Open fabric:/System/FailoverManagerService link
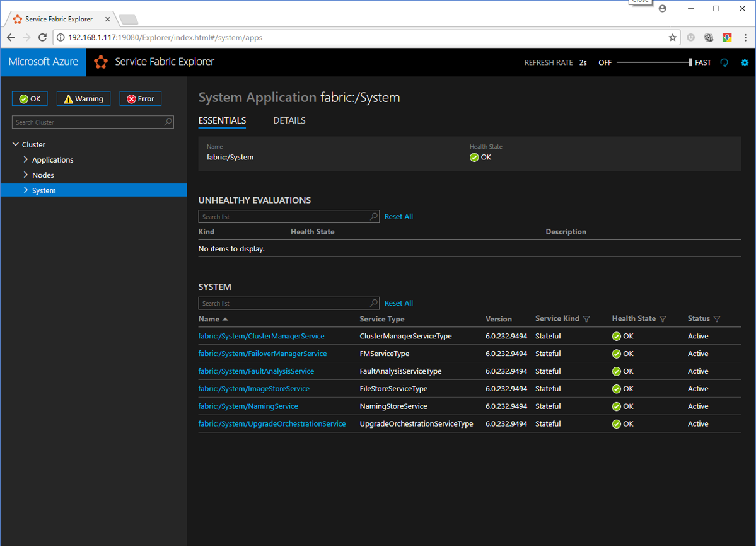 262,354
